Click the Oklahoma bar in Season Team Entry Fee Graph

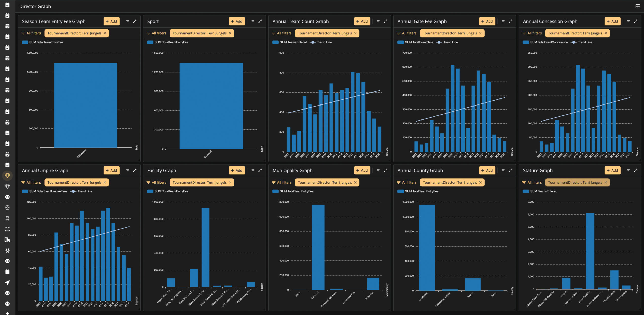point(86,105)
